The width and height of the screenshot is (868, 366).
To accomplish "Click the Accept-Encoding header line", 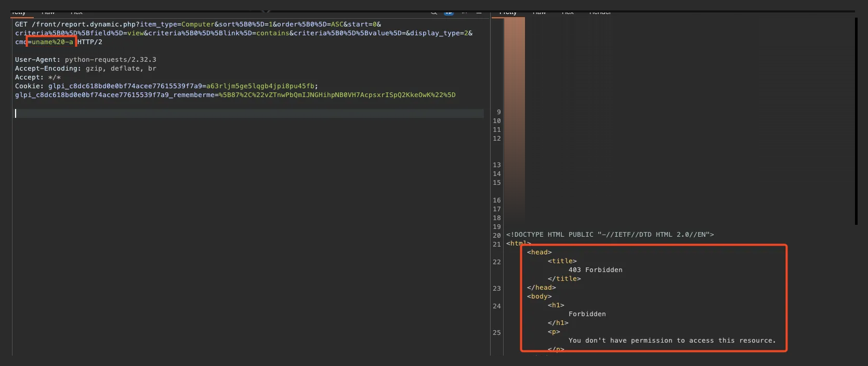I will pos(85,69).
